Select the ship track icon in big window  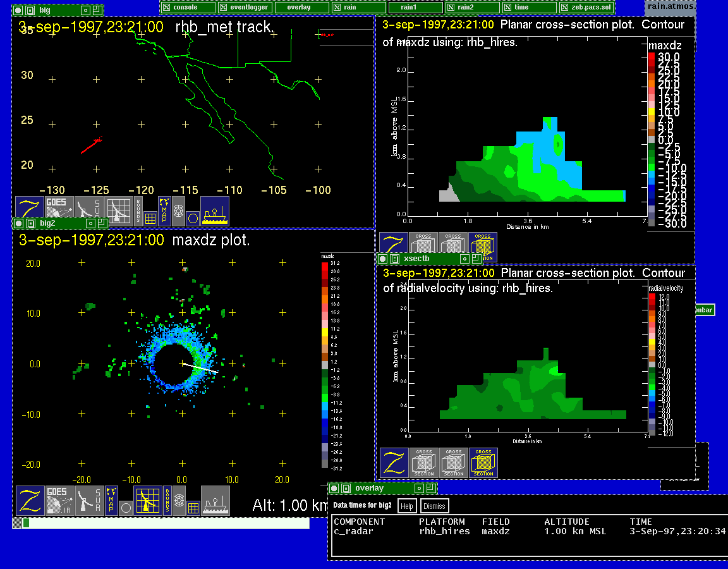215,211
